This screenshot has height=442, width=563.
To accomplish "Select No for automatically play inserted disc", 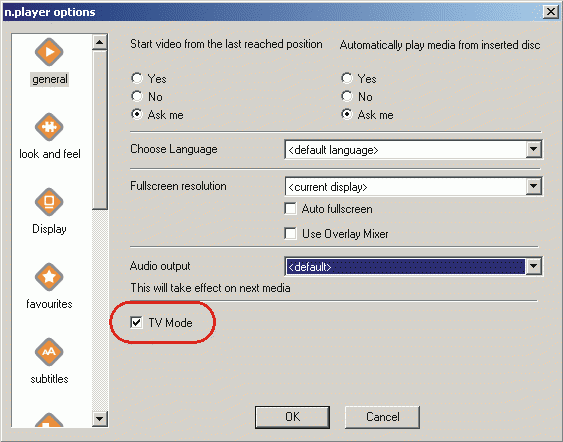I will [x=347, y=96].
